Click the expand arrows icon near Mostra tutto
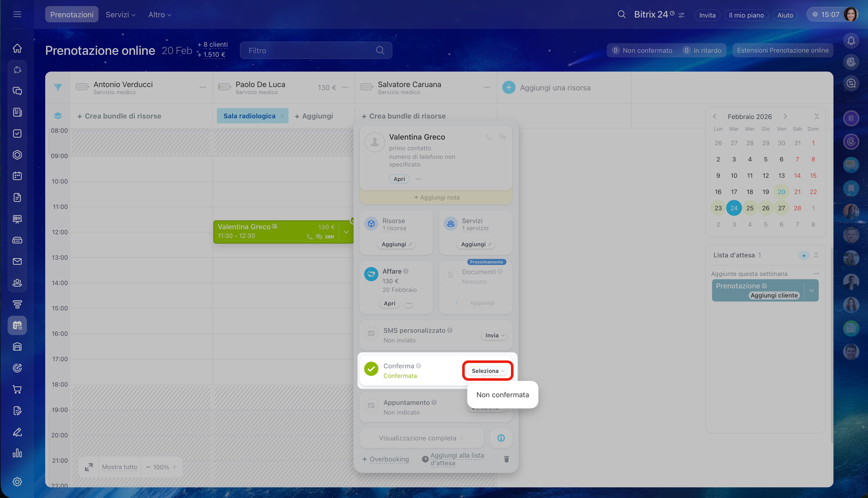Screen dimensions: 868x498 click(x=89, y=467)
